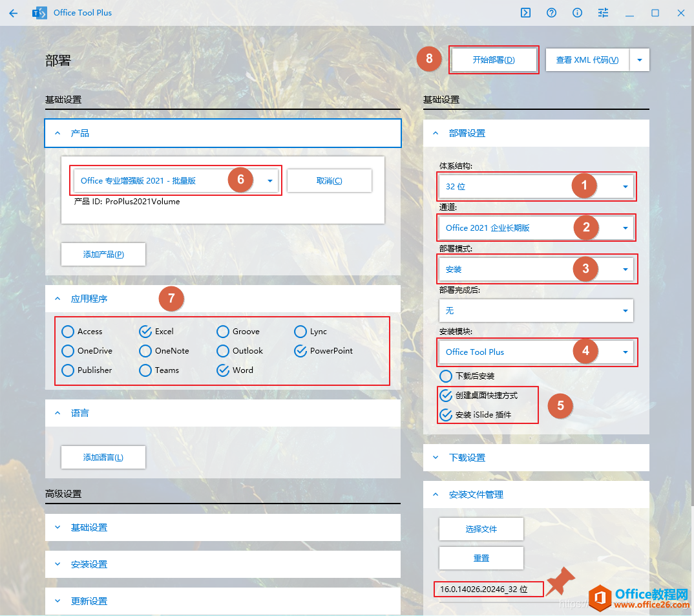The height and width of the screenshot is (616, 694).
Task: Select the 16.0.14026.20246_32 位 version text
Action: (484, 589)
